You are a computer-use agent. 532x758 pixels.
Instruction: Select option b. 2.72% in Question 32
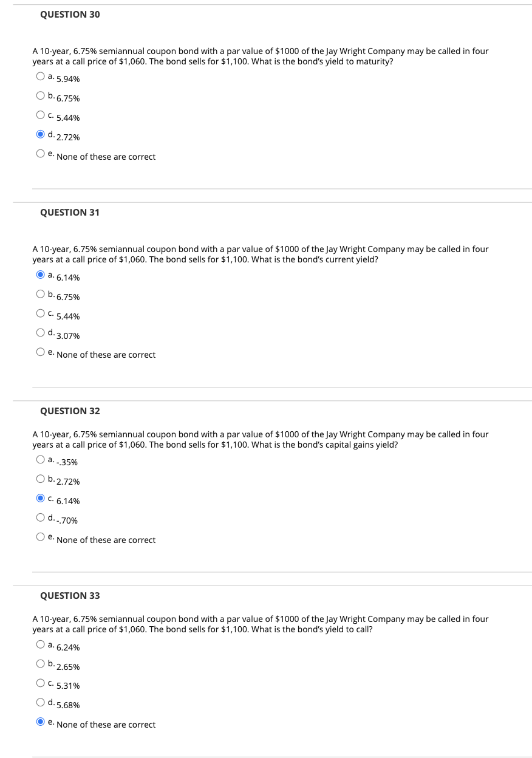[40, 478]
